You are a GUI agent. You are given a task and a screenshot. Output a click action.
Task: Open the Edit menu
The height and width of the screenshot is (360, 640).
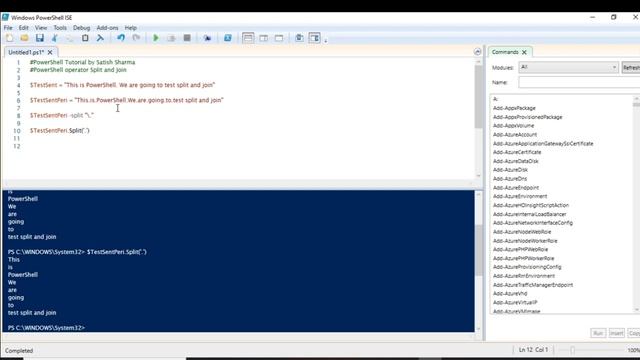click(x=24, y=28)
